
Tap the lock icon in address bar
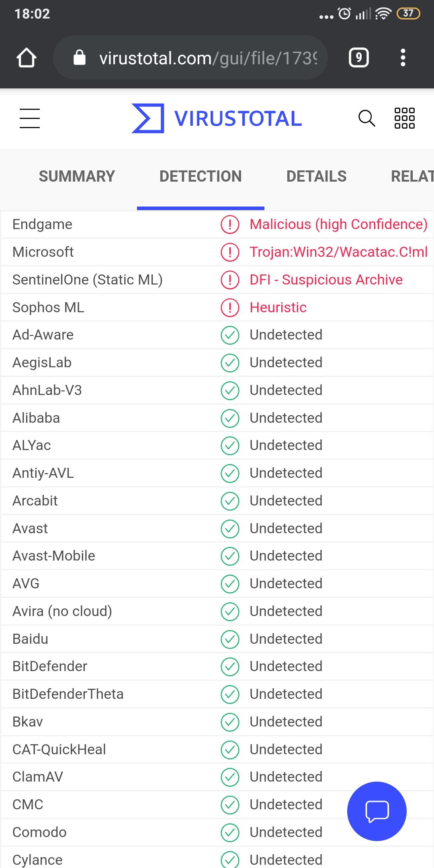click(80, 58)
